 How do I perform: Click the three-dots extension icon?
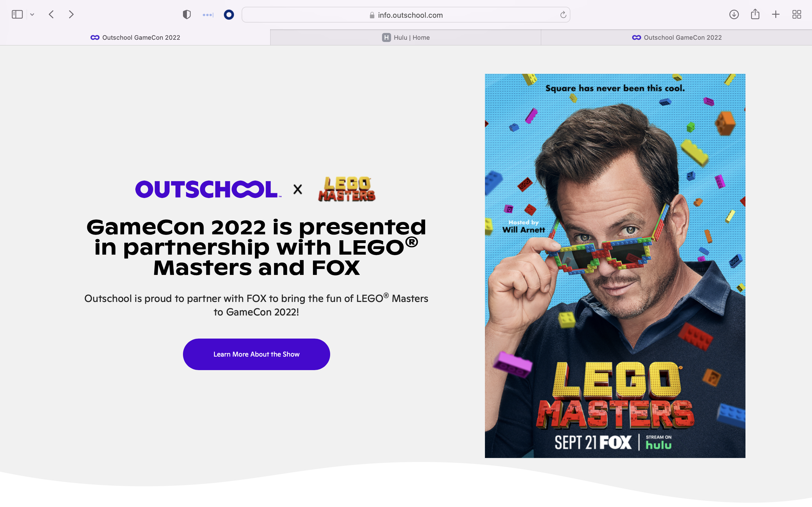pyautogui.click(x=208, y=15)
